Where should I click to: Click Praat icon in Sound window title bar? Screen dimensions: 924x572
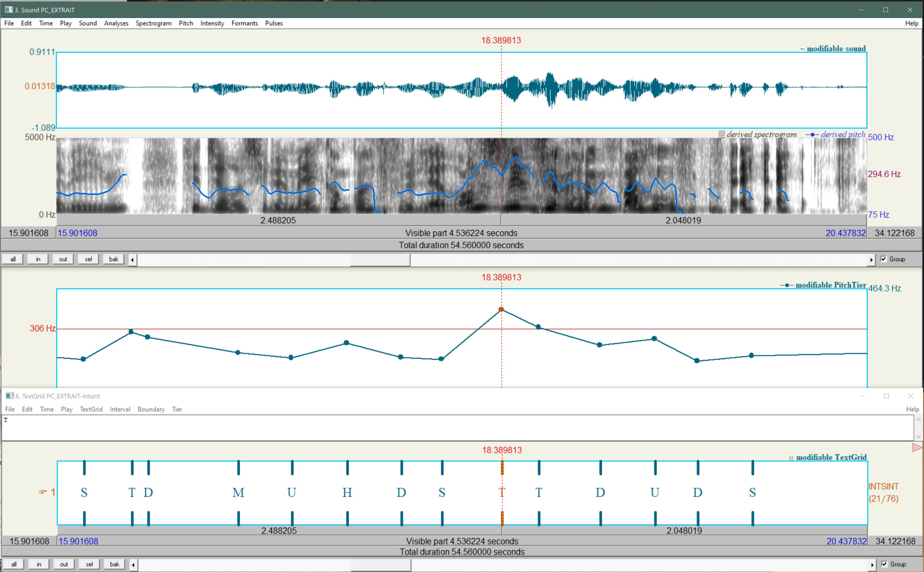tap(9, 9)
